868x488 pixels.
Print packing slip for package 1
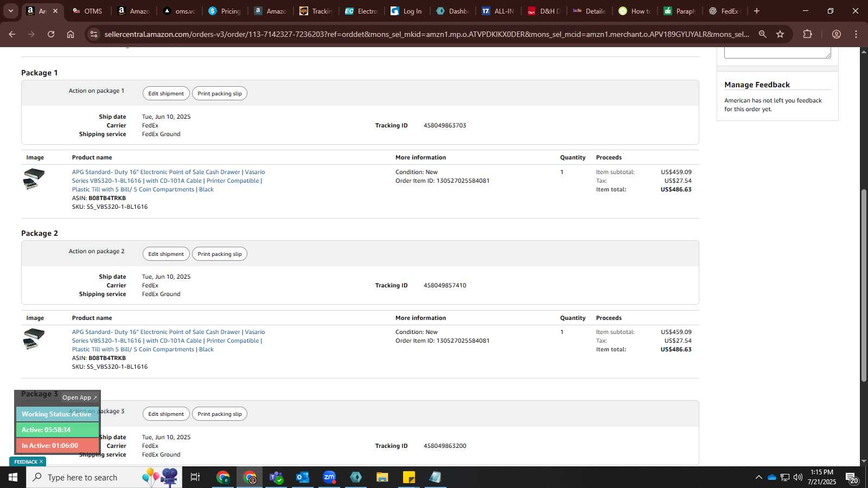click(x=220, y=93)
